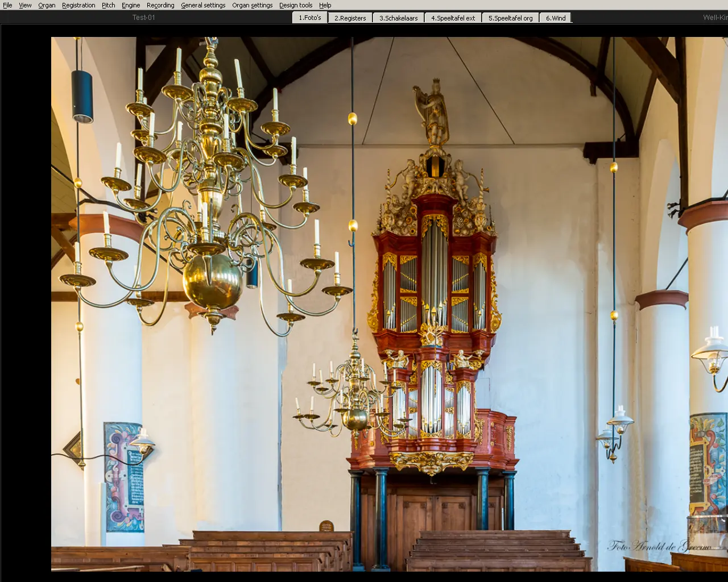Open the View menu
The image size is (728, 582).
pyautogui.click(x=25, y=5)
